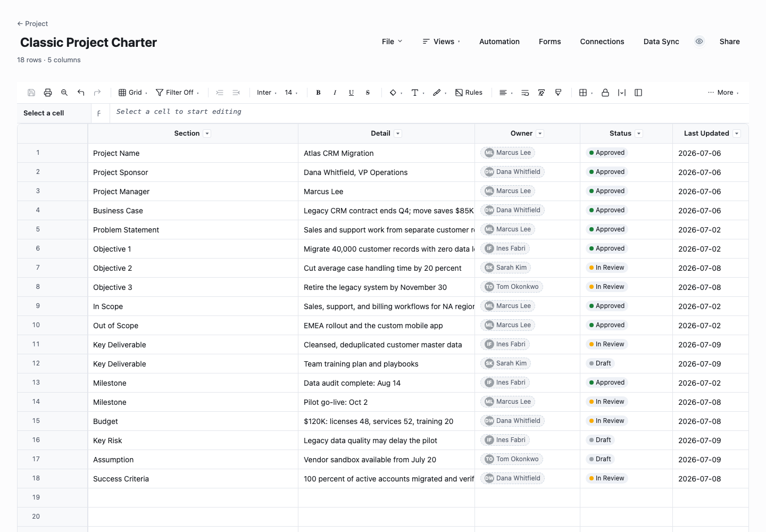This screenshot has height=532, width=766.
Task: Open the highlighter pen color picker
Action: tap(439, 93)
